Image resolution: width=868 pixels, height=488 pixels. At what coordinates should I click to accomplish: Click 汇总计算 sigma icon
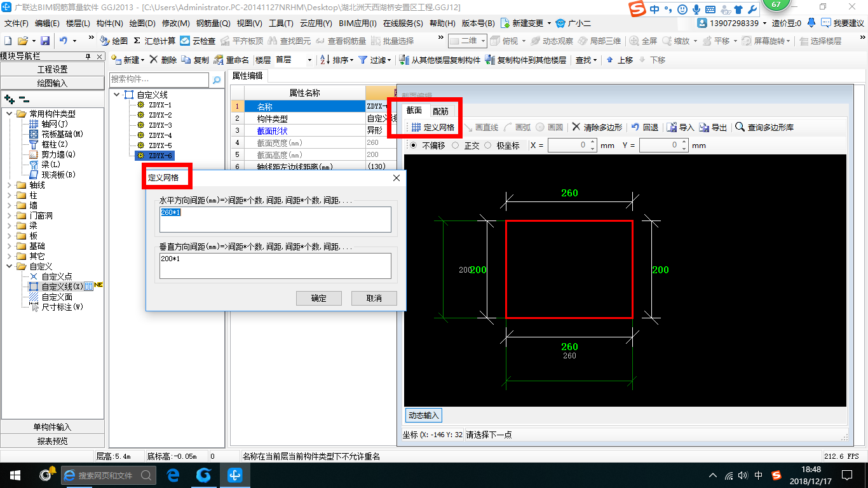tap(137, 41)
